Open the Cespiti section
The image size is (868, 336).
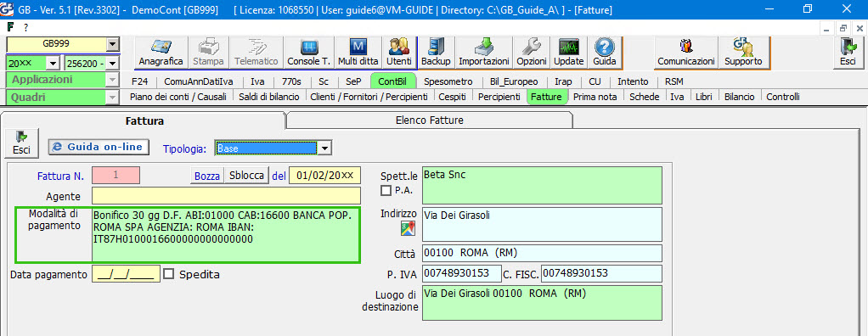(453, 97)
